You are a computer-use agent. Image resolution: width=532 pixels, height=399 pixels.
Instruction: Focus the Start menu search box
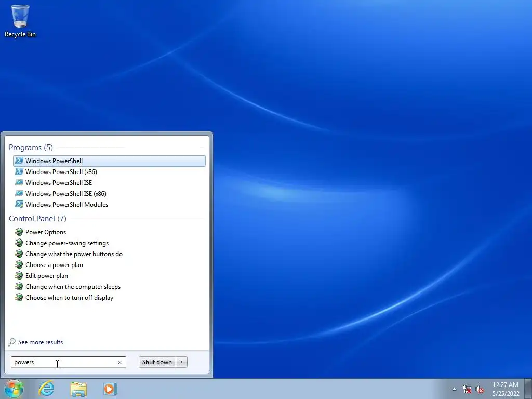tap(68, 362)
